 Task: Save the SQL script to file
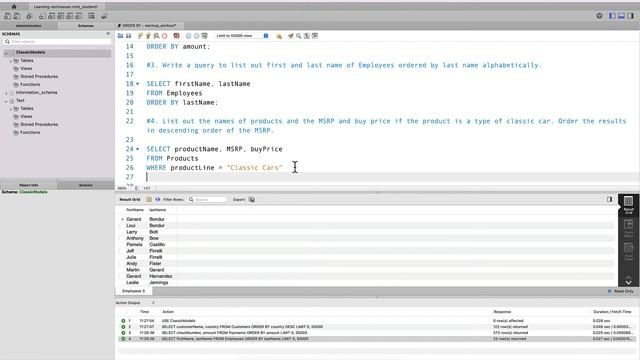pyautogui.click(x=129, y=36)
